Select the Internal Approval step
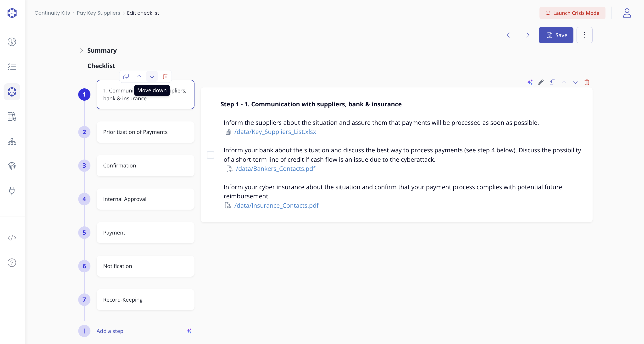Viewport: 644px width, 344px height. click(x=145, y=199)
